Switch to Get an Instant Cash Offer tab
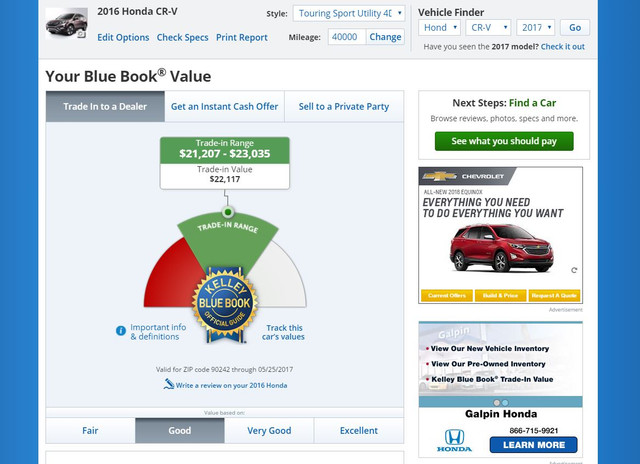This screenshot has height=464, width=640. point(224,107)
